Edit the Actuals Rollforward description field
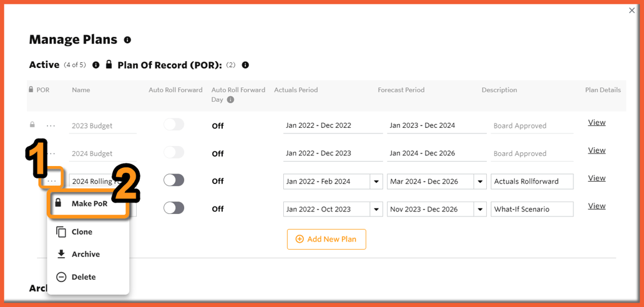The image size is (644, 307). point(532,182)
